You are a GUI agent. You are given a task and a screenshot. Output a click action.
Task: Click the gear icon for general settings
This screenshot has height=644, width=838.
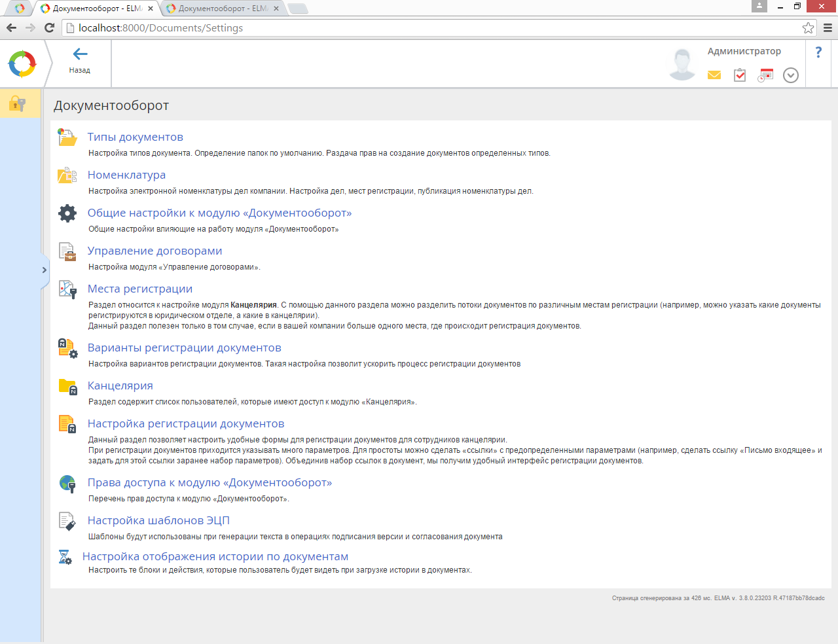[67, 213]
